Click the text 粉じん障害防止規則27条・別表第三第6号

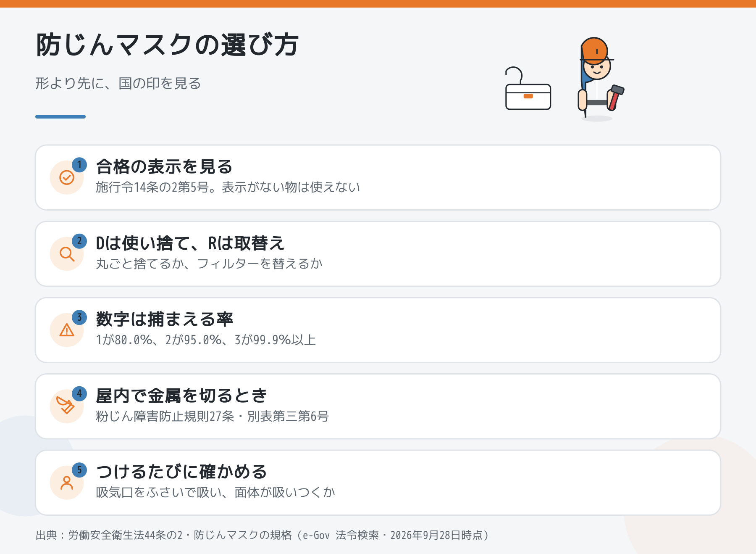pyautogui.click(x=213, y=416)
